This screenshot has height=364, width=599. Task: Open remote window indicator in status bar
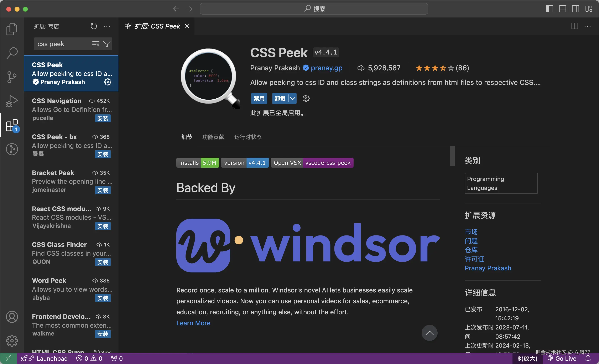pyautogui.click(x=9, y=358)
